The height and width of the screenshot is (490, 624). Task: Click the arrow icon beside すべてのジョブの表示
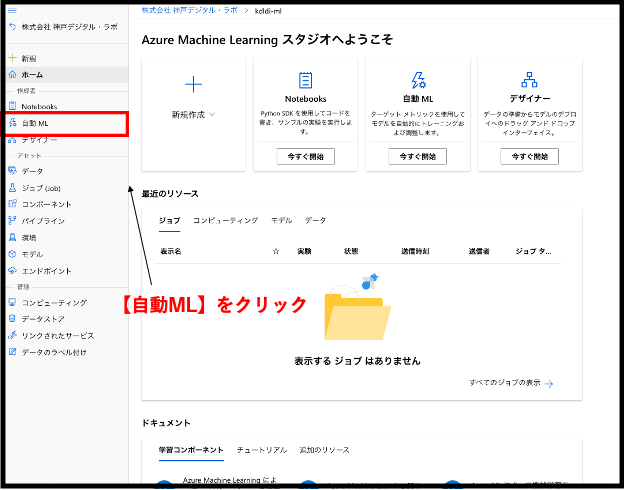point(549,384)
